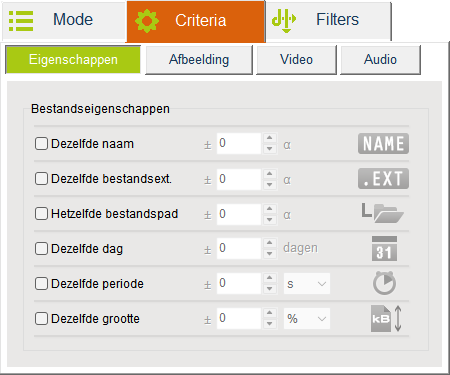Screen dimensions: 450x375
Task: Decrease the Dezelfde naam tolerance value
Action: tap(270, 149)
